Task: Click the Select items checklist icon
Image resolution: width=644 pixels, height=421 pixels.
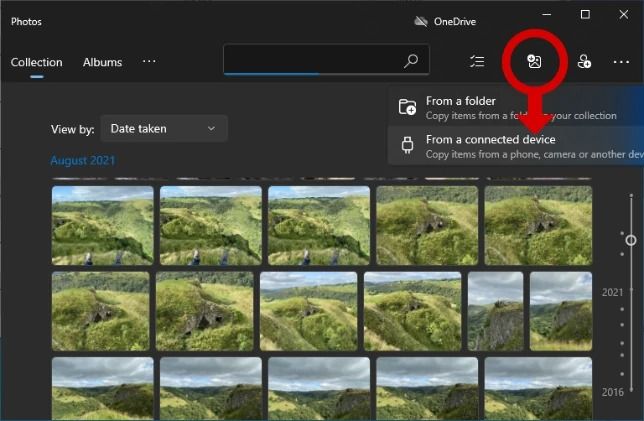Action: click(x=477, y=62)
